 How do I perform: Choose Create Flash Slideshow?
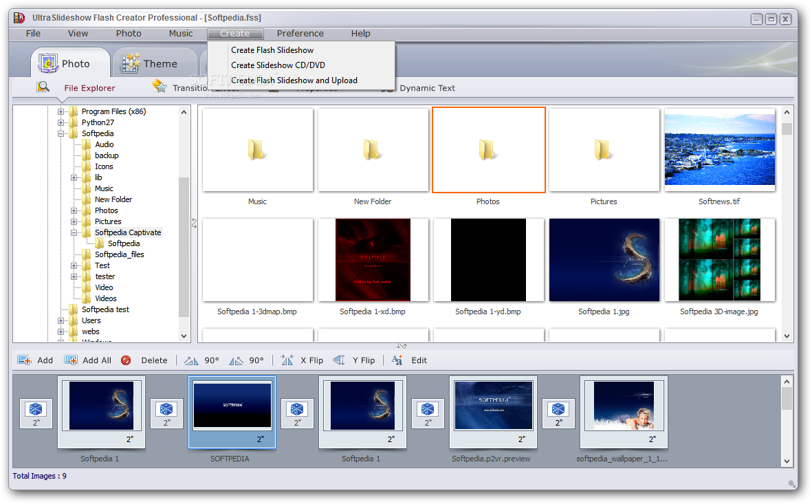[272, 50]
